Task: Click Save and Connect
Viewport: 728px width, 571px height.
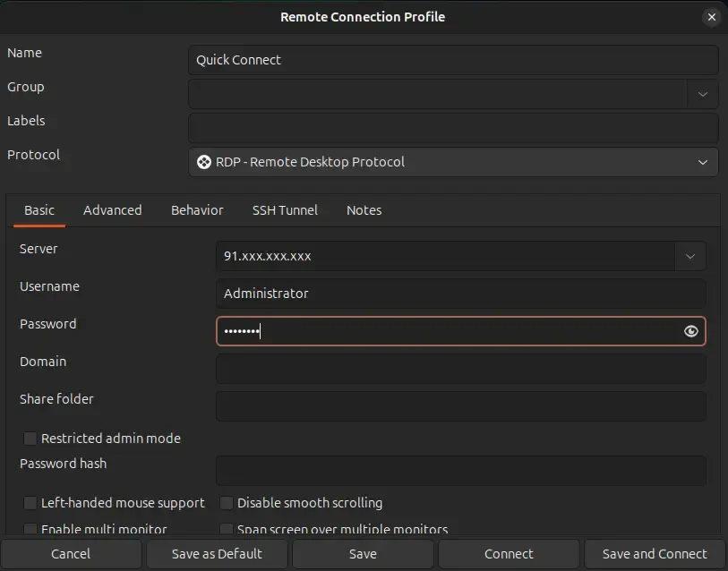Action: (x=655, y=554)
